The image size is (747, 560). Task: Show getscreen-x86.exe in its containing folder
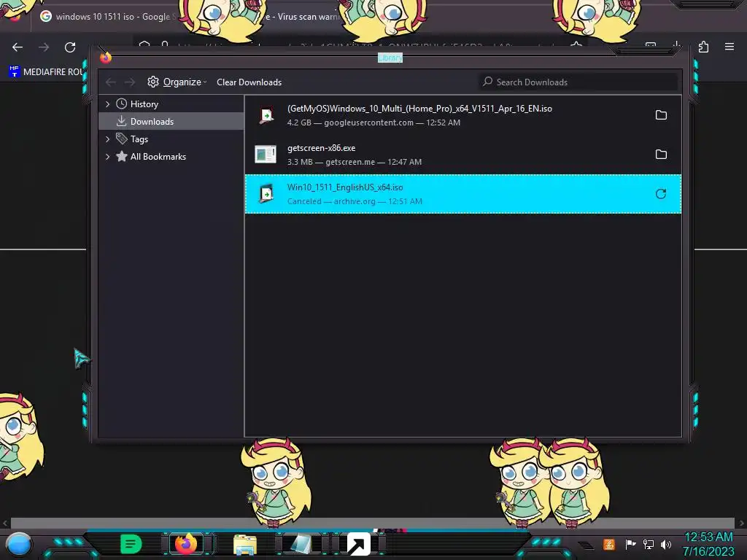click(661, 155)
